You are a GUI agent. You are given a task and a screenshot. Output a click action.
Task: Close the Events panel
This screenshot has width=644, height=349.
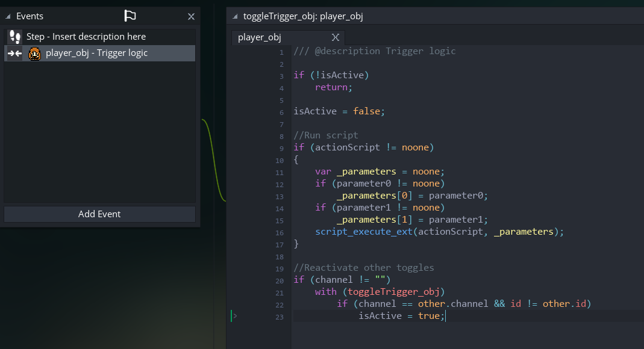[x=191, y=16]
